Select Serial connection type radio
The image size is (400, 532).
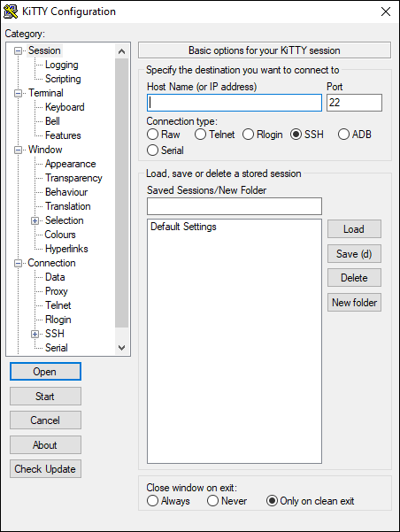[x=165, y=150]
